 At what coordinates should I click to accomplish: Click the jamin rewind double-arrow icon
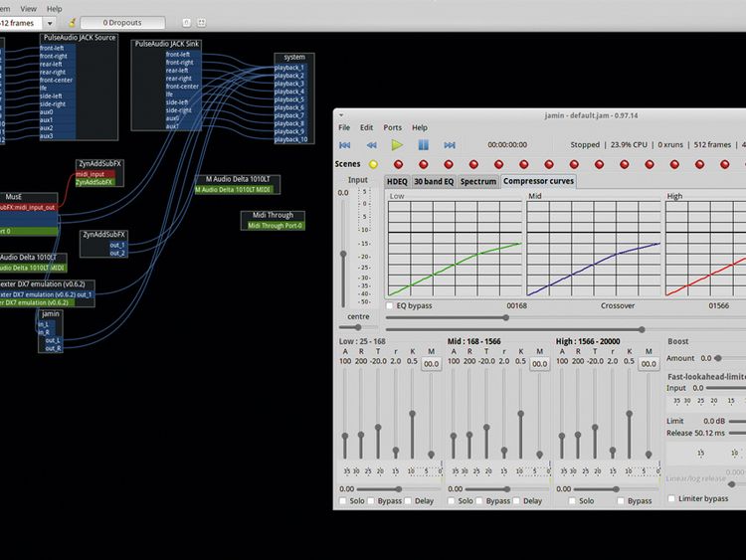pos(372,145)
